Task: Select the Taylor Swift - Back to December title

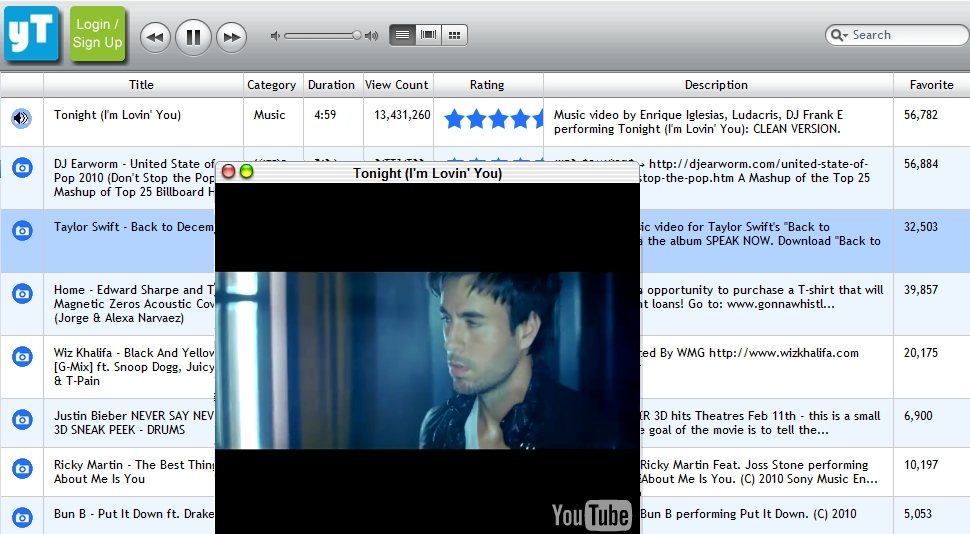Action: coord(134,227)
